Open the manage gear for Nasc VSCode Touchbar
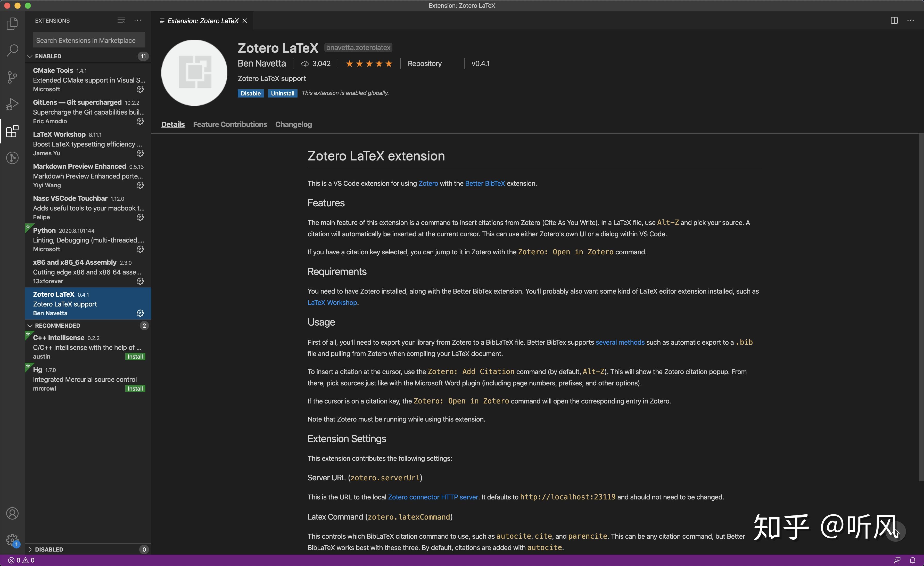The width and height of the screenshot is (924, 566). (x=140, y=217)
